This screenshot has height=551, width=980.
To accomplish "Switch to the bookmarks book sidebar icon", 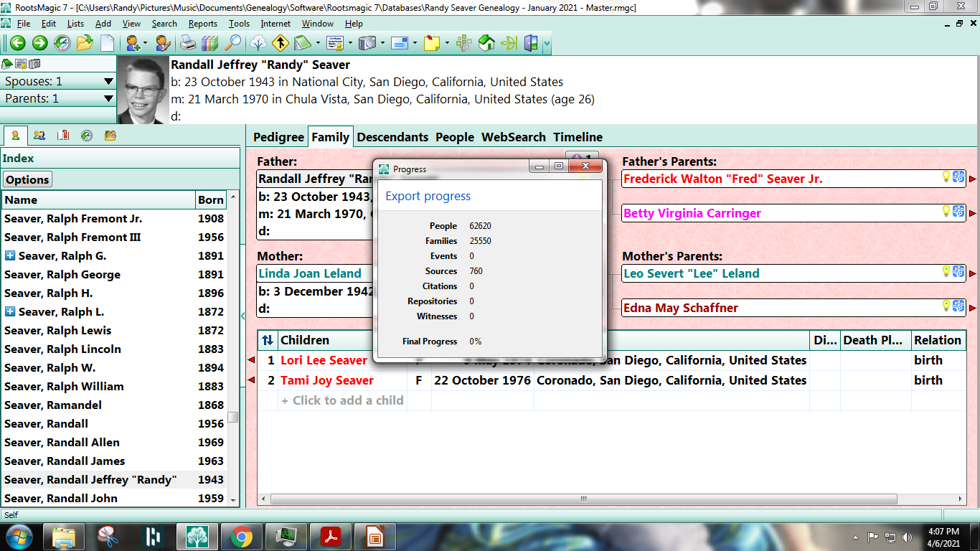I will pyautogui.click(x=62, y=136).
